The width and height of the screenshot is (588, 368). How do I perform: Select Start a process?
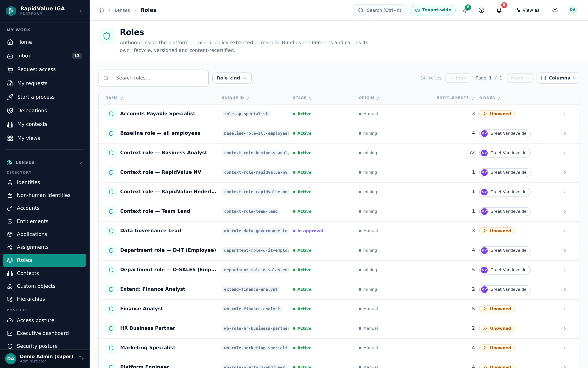(x=45, y=97)
